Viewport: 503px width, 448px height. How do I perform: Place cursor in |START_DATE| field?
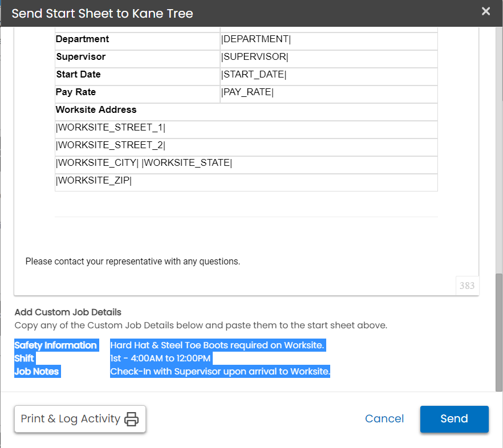pos(254,75)
